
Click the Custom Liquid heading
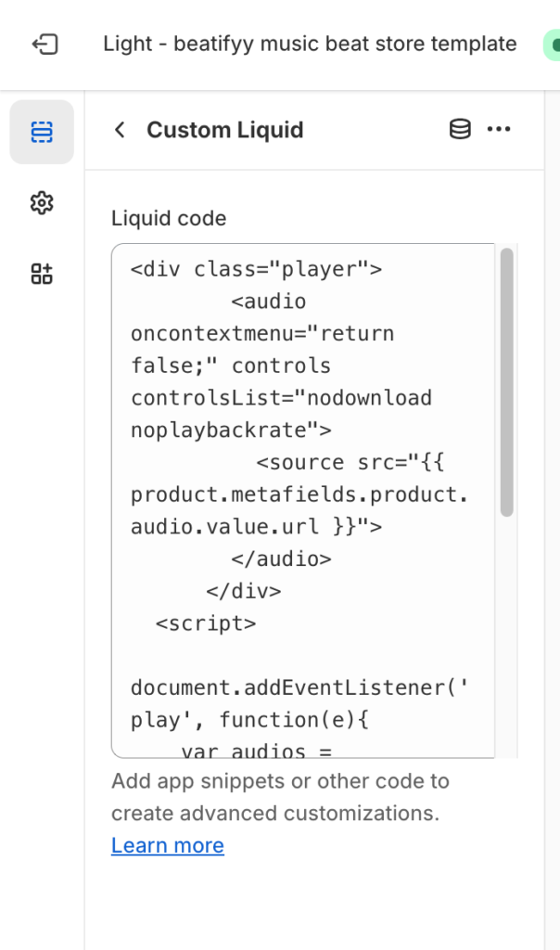[224, 130]
